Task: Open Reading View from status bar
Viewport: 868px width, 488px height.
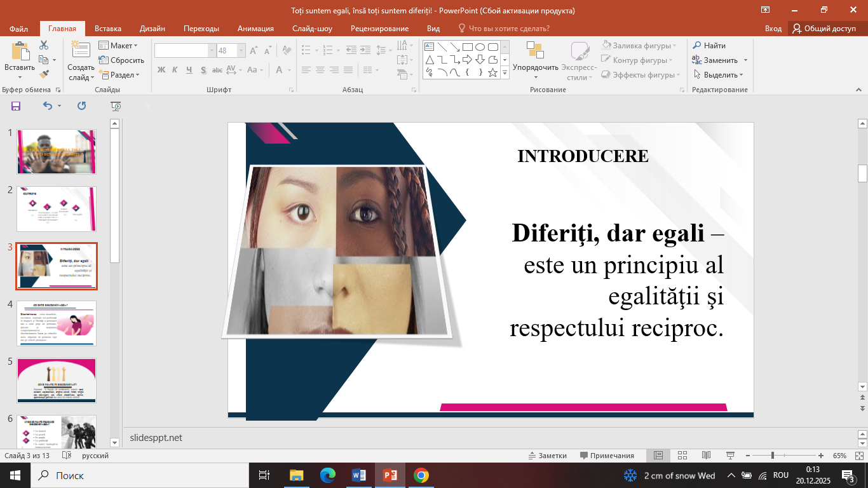Action: tap(706, 456)
